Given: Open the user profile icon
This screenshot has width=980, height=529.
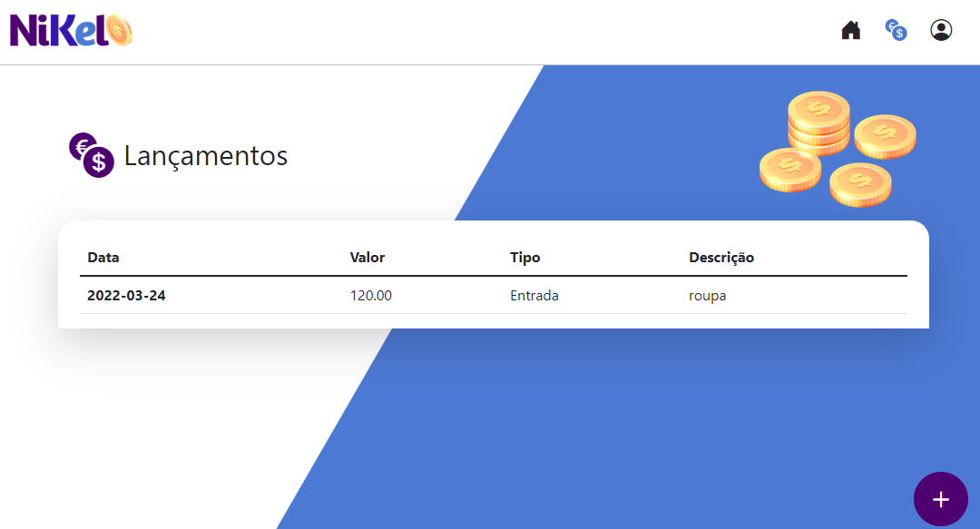Looking at the screenshot, I should point(941,29).
